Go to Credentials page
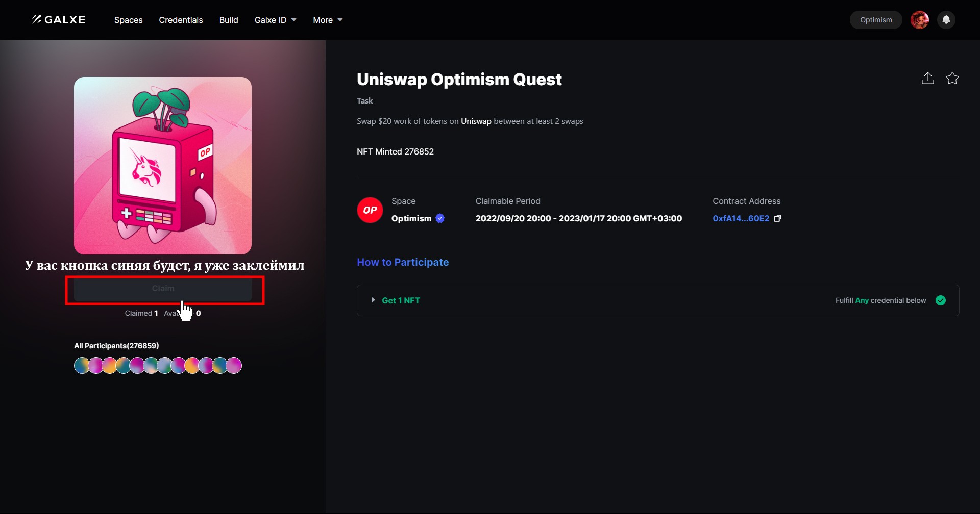 tap(181, 20)
